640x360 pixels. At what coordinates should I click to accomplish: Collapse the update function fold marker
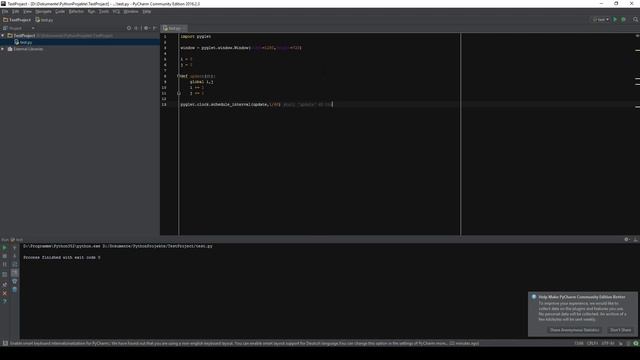coord(179,76)
